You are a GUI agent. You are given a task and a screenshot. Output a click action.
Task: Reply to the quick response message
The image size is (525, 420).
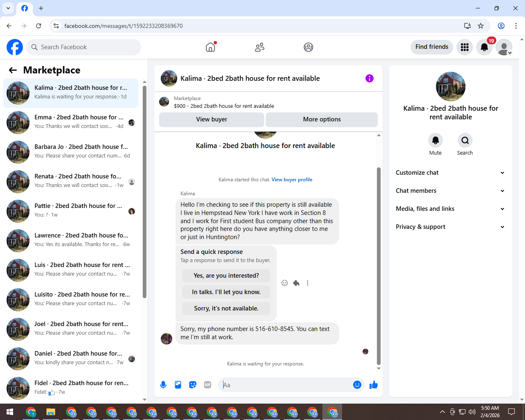click(296, 283)
